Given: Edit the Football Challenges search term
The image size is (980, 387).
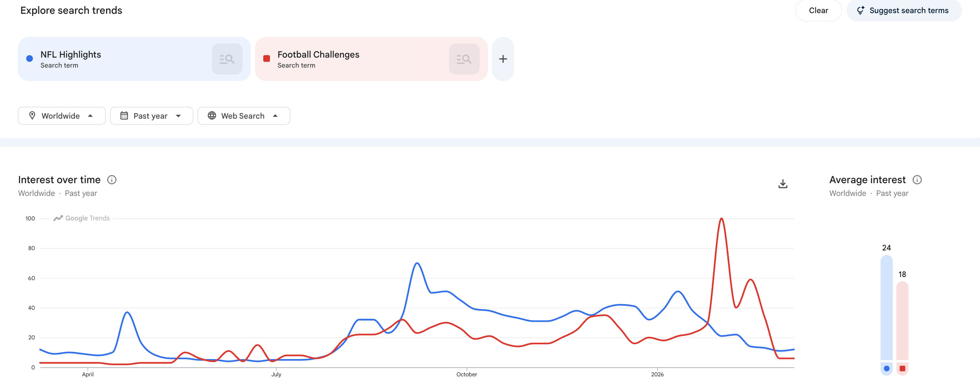Looking at the screenshot, I should coord(318,55).
